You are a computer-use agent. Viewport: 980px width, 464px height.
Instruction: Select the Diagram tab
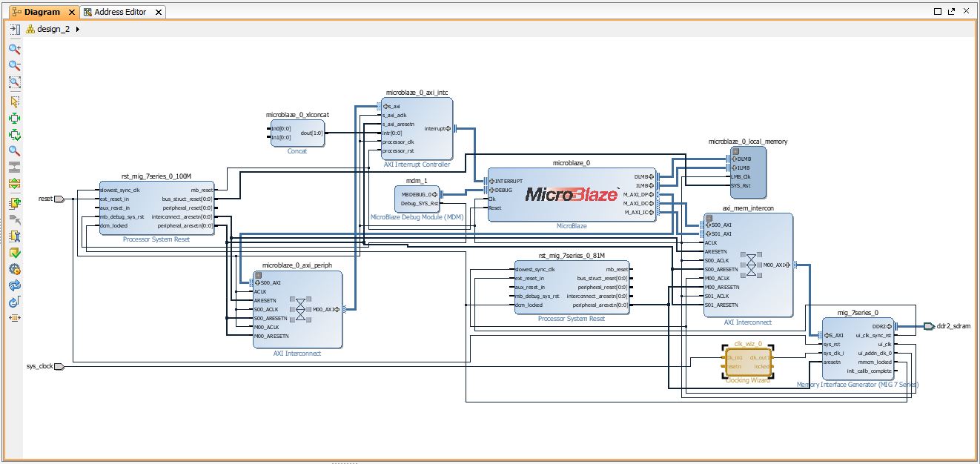click(42, 13)
